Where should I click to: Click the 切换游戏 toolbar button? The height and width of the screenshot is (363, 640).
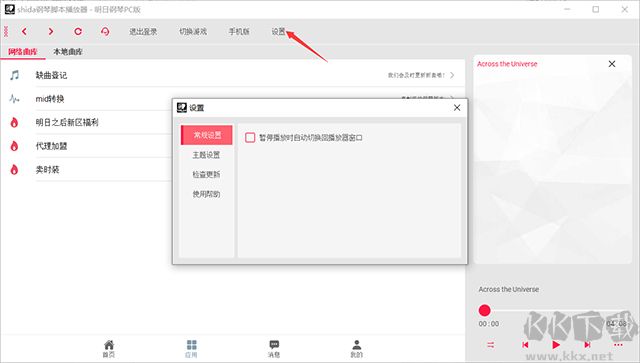tap(193, 31)
